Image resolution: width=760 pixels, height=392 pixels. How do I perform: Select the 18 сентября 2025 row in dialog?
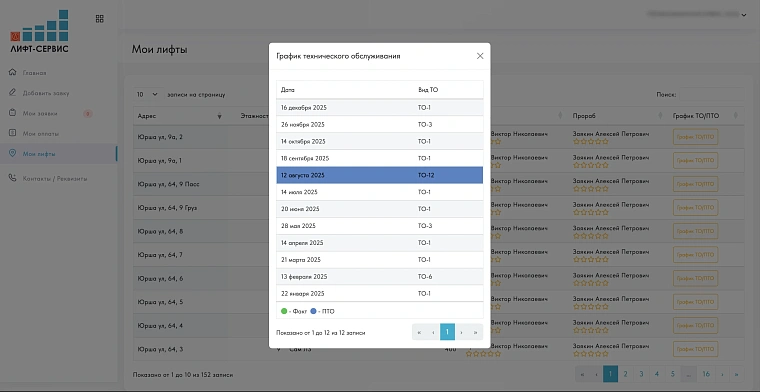click(x=380, y=158)
